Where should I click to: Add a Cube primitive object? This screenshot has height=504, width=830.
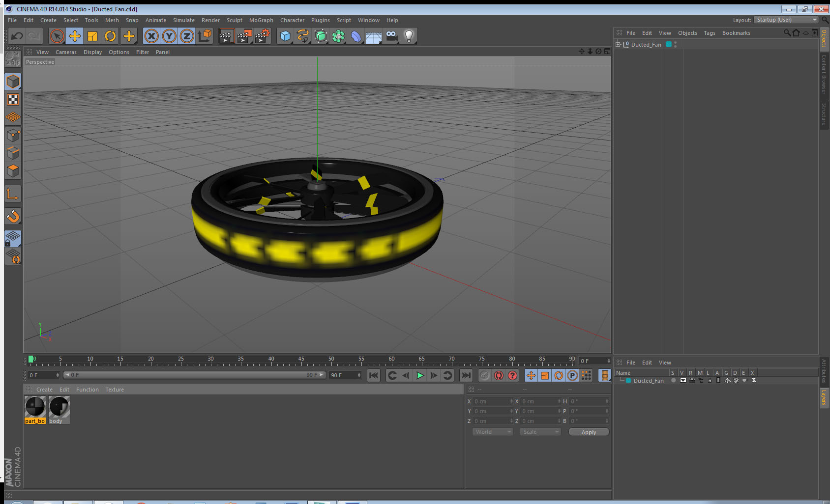(285, 36)
